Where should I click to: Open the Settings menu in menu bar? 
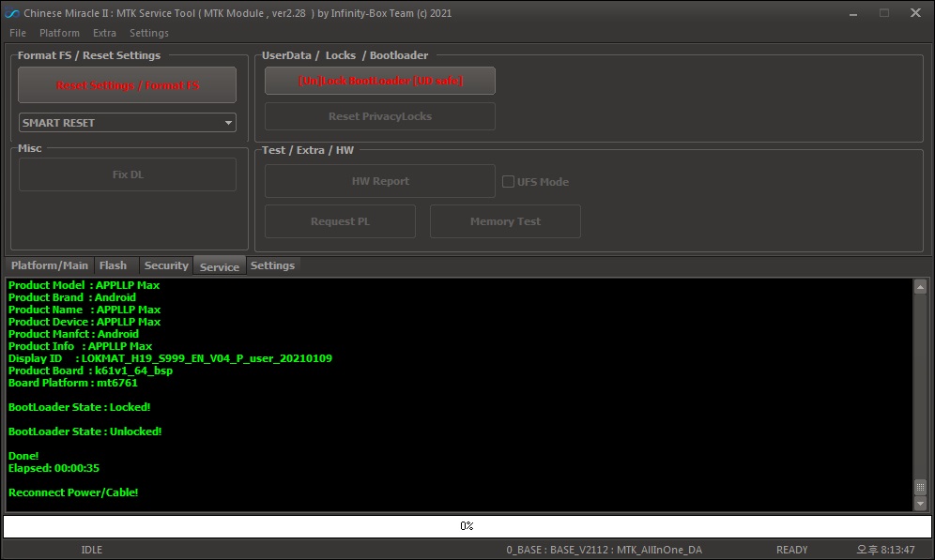coord(149,33)
